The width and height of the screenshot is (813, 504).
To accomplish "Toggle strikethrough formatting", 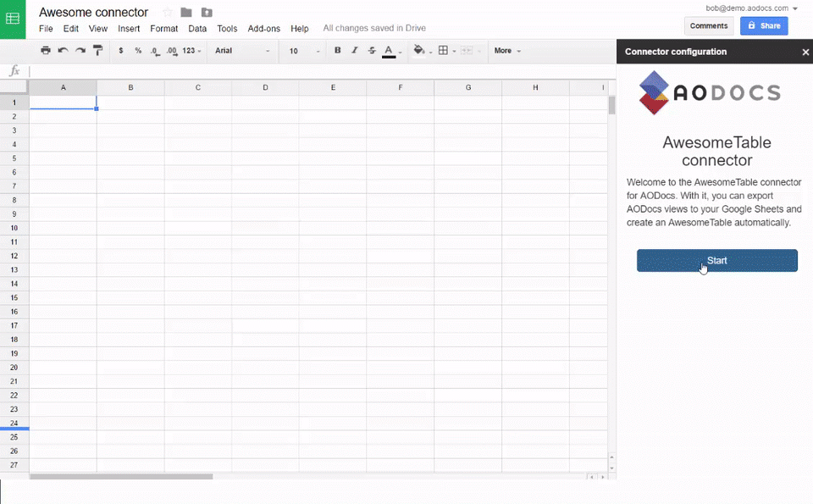I will (x=372, y=50).
